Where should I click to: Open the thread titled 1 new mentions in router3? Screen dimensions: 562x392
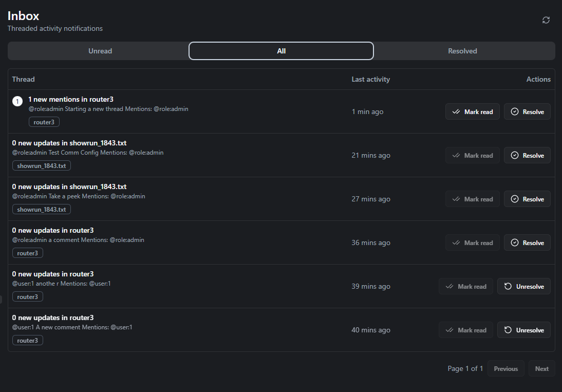71,99
